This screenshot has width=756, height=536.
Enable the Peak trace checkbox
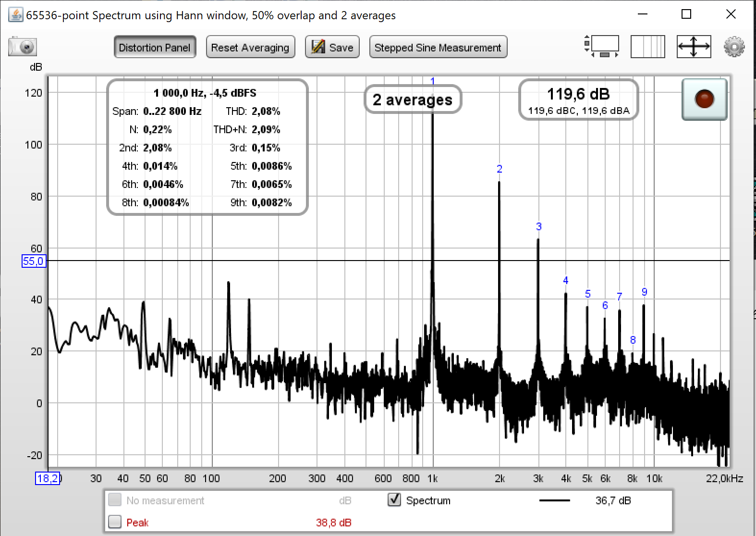click(115, 522)
